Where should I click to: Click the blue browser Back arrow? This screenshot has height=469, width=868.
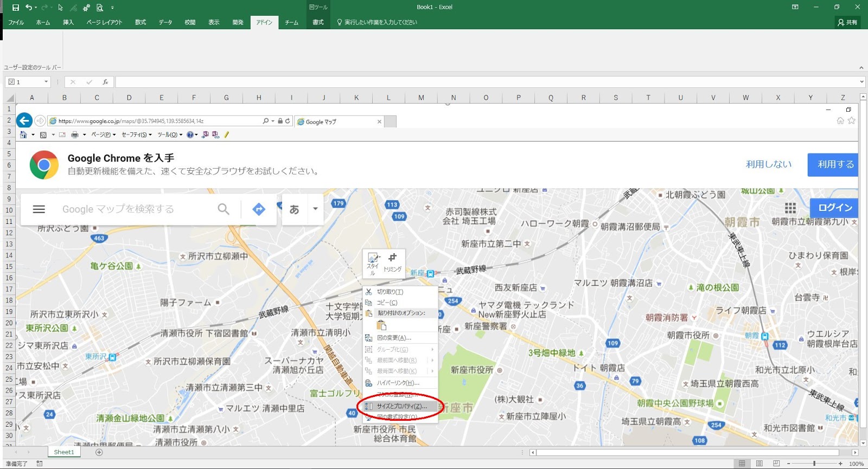point(24,120)
